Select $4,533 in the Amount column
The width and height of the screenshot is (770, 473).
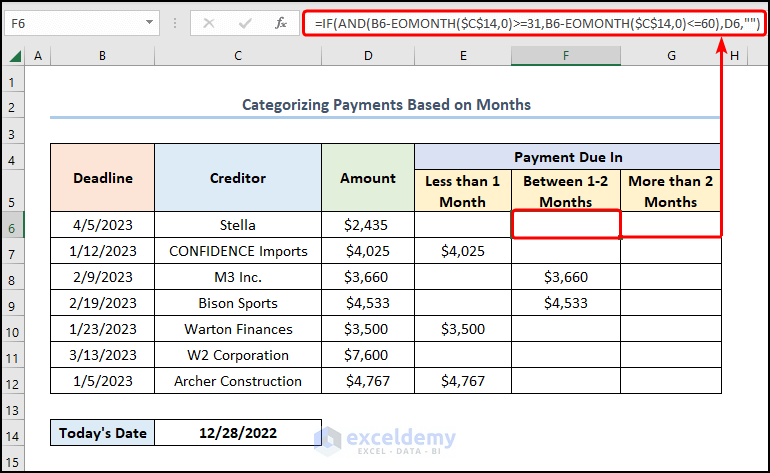(x=368, y=303)
